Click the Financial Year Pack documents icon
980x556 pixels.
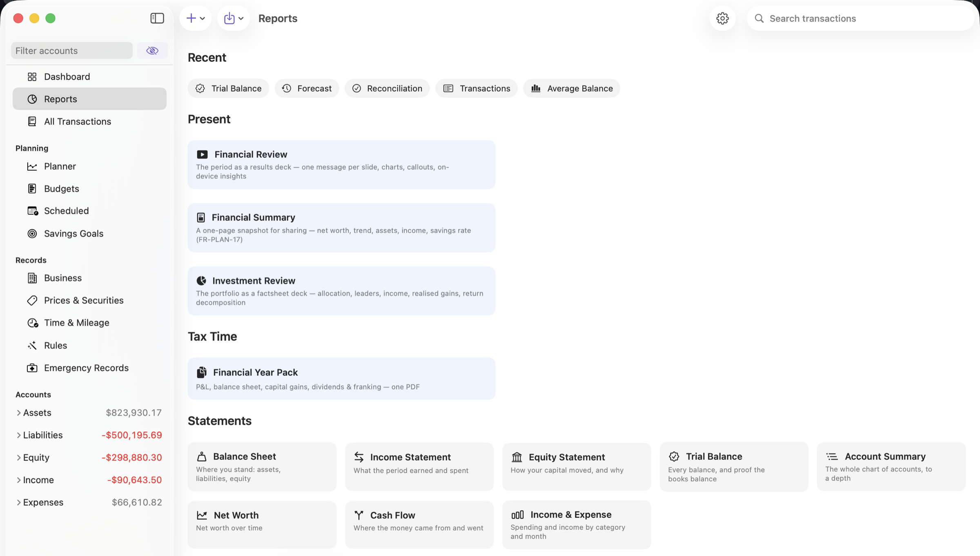[201, 372]
